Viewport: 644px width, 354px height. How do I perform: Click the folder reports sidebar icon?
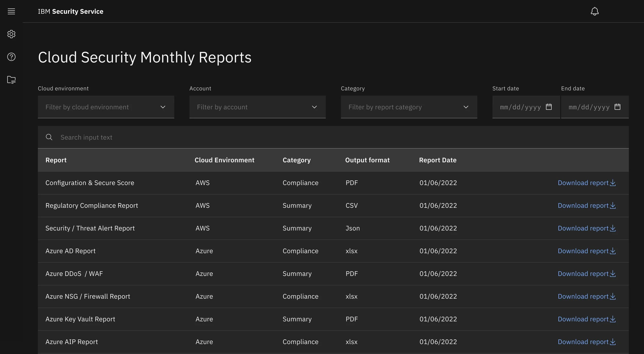(x=11, y=80)
